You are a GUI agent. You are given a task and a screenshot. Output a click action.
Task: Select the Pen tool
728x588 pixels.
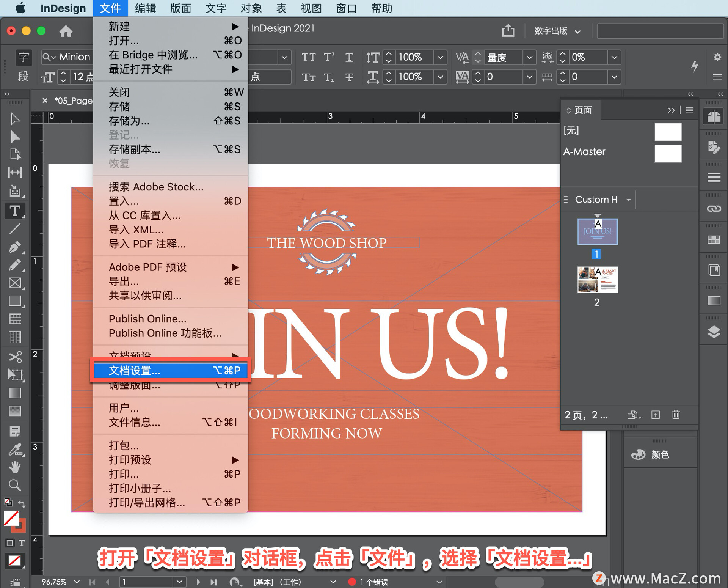[x=15, y=247]
